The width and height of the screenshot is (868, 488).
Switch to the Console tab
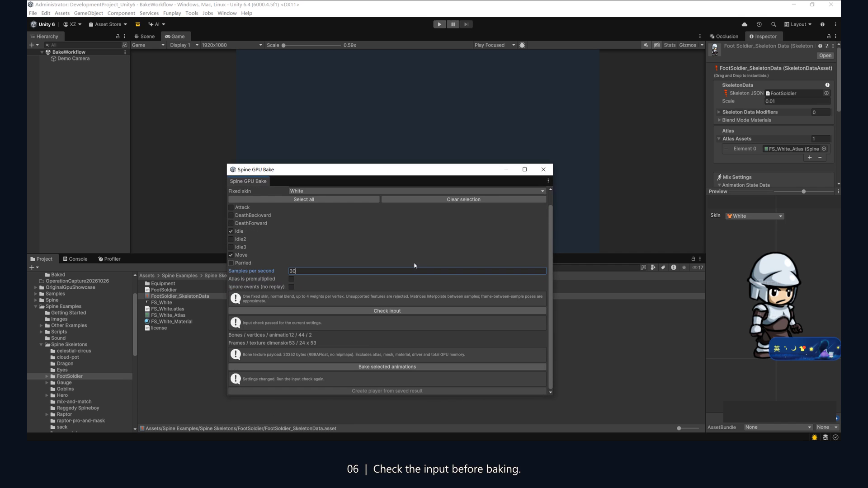point(75,259)
